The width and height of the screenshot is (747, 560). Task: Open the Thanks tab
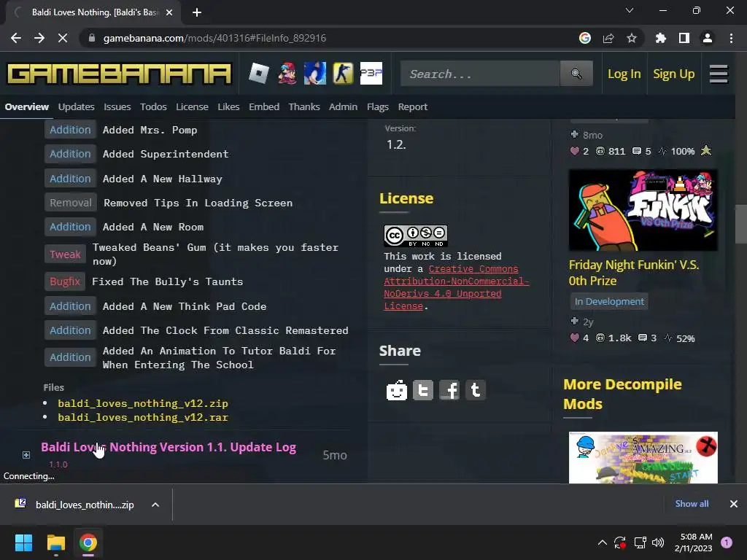(x=304, y=106)
